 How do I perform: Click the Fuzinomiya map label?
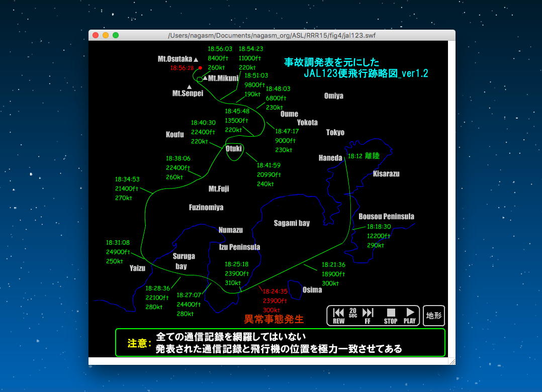click(206, 208)
